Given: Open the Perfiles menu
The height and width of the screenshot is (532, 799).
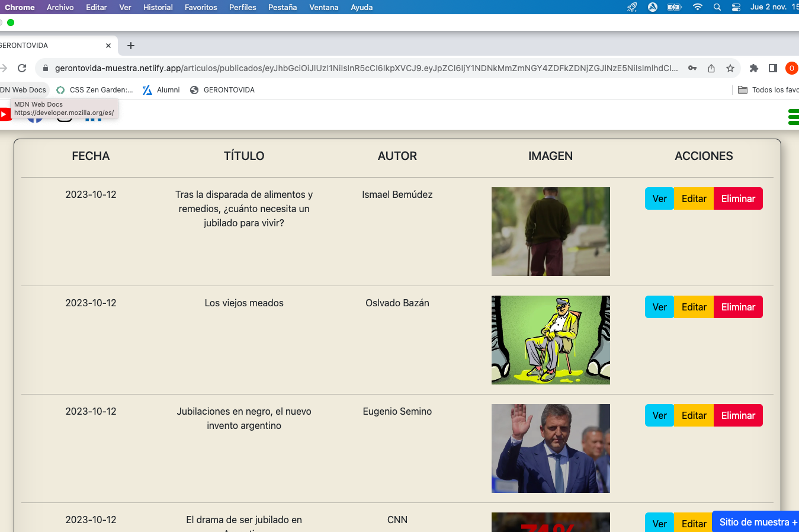Looking at the screenshot, I should [243, 7].
